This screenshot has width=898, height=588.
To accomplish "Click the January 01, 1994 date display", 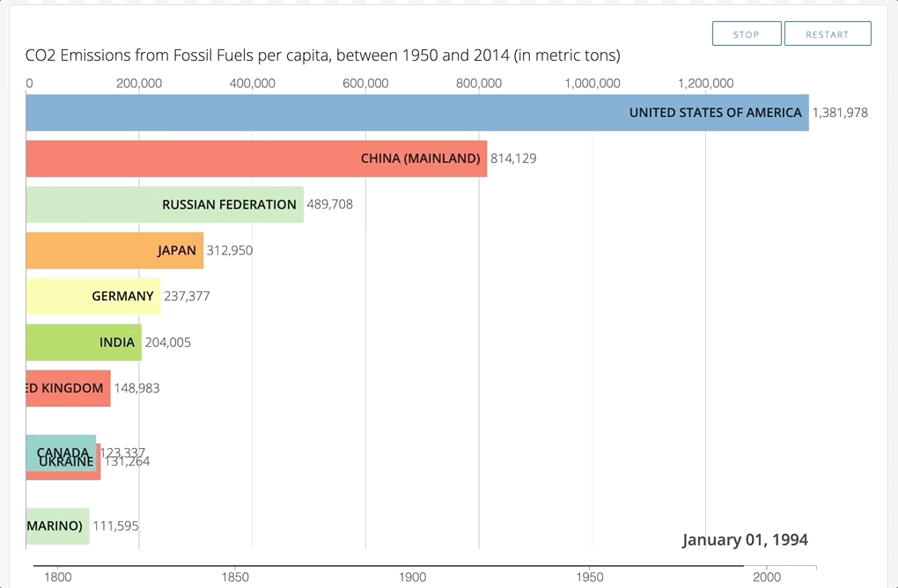I will (746, 540).
